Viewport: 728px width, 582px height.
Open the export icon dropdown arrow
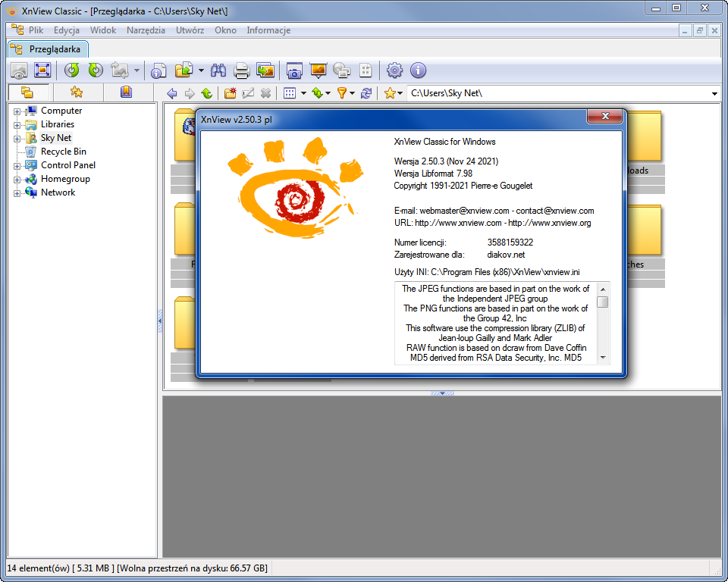click(201, 70)
